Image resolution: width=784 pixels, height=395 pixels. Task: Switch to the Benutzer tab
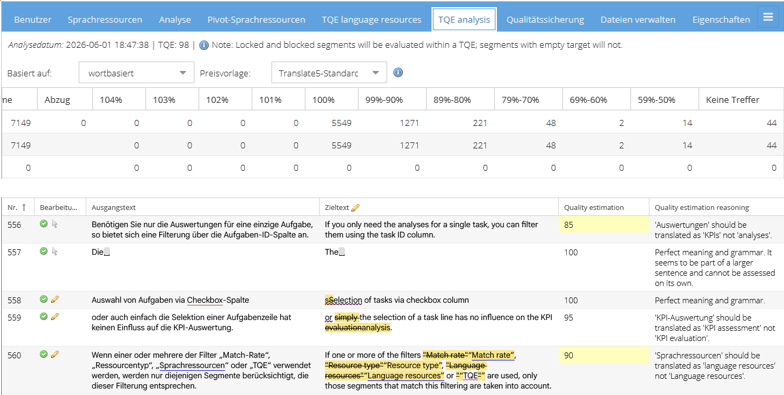click(32, 20)
